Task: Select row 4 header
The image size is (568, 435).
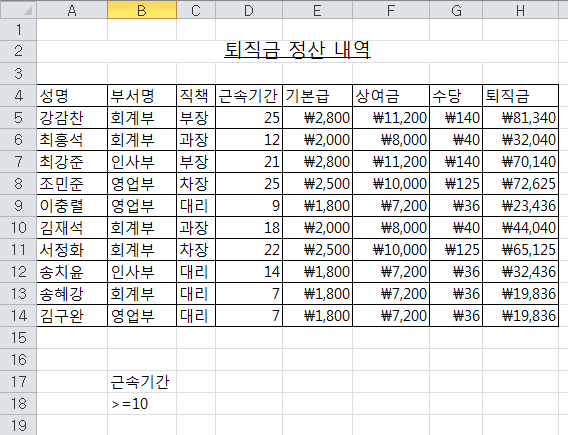Action: pyautogui.click(x=18, y=96)
